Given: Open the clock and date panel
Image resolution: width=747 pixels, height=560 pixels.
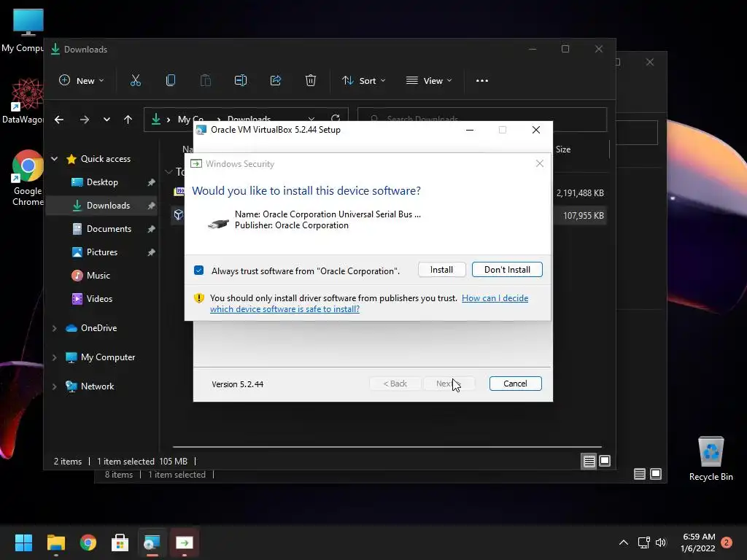Looking at the screenshot, I should 698,542.
